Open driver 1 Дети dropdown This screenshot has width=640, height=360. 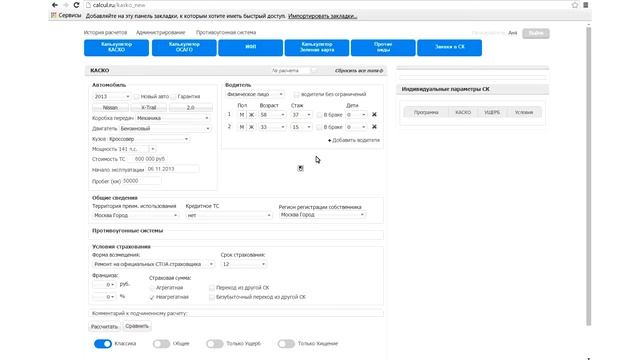click(356, 115)
